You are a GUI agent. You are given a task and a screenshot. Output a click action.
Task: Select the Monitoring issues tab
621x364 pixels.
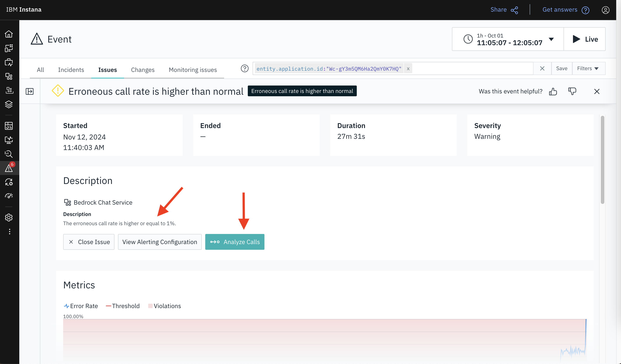tap(193, 70)
